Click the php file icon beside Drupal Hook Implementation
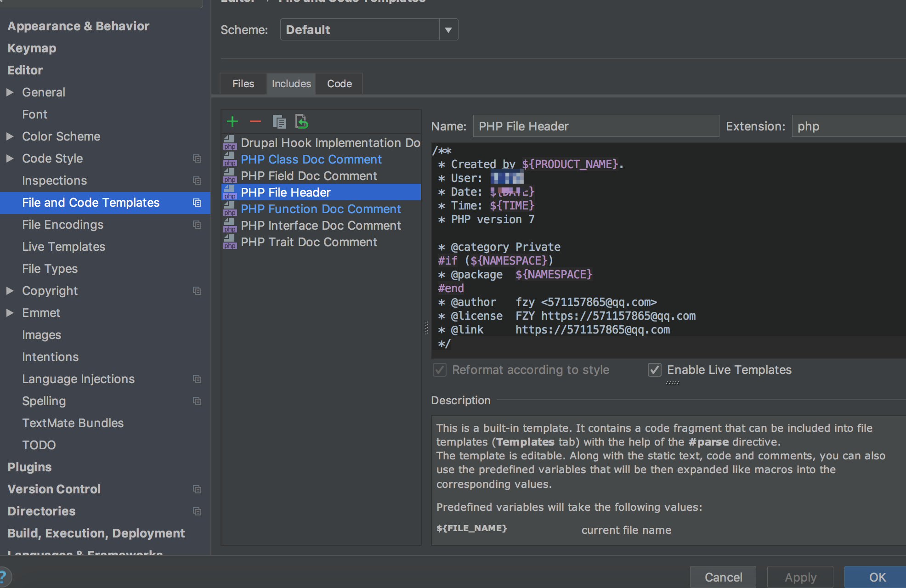 pos(230,143)
